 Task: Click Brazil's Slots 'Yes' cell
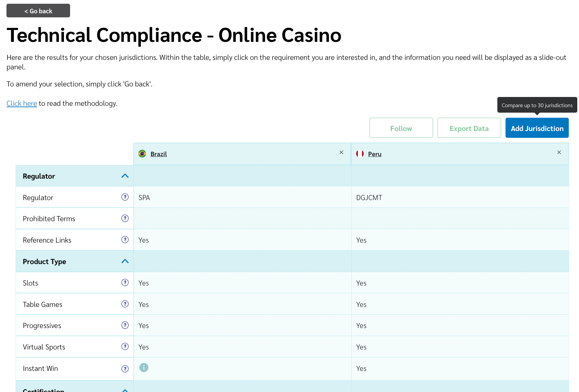pyautogui.click(x=242, y=283)
